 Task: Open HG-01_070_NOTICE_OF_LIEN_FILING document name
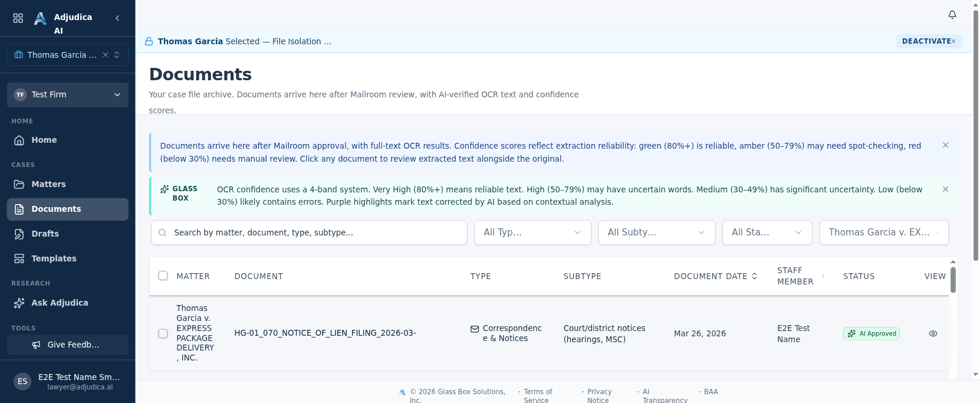click(325, 333)
